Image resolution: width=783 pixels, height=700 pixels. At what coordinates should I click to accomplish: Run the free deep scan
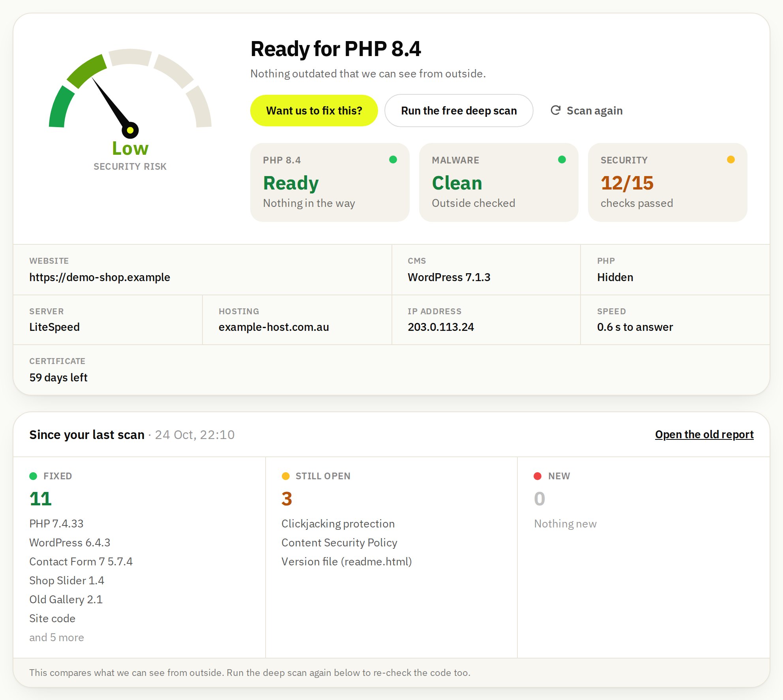click(x=459, y=111)
